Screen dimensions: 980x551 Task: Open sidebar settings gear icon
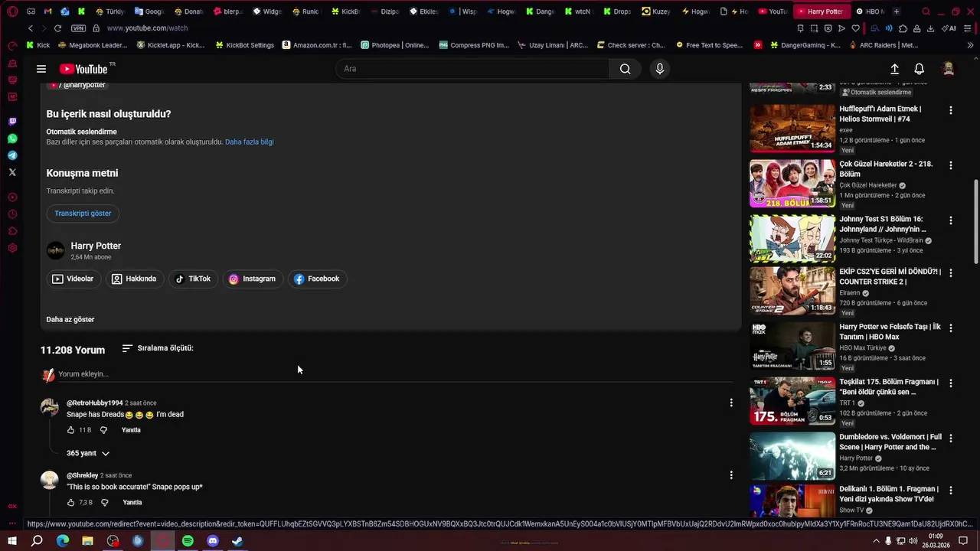pyautogui.click(x=12, y=248)
